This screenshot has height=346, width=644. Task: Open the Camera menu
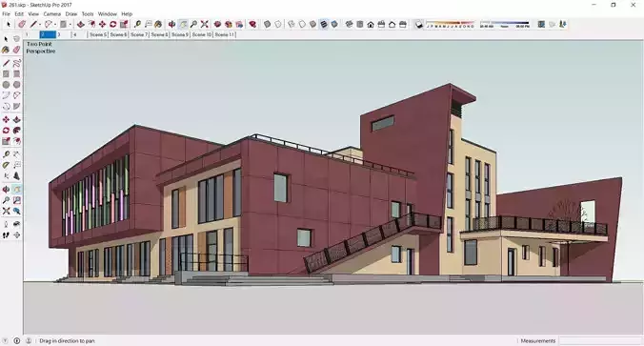(52, 14)
